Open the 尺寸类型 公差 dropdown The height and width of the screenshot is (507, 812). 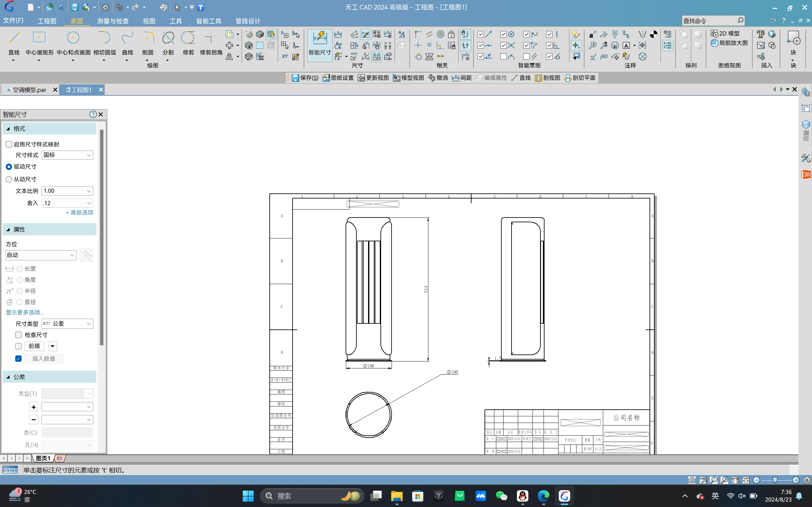[67, 324]
